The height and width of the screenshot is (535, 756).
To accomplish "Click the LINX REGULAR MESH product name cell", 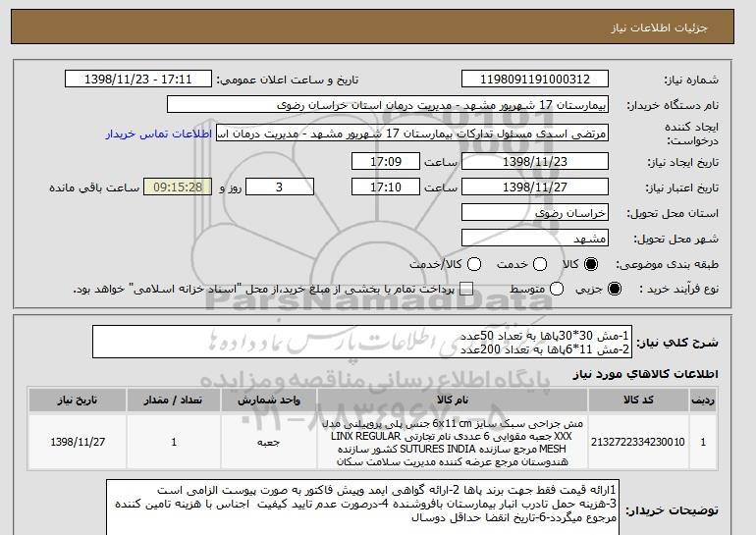I will [453, 442].
